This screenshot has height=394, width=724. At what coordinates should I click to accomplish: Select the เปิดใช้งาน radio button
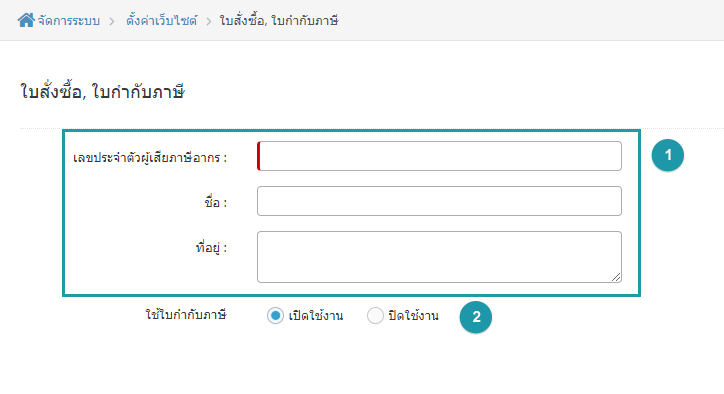tap(275, 316)
